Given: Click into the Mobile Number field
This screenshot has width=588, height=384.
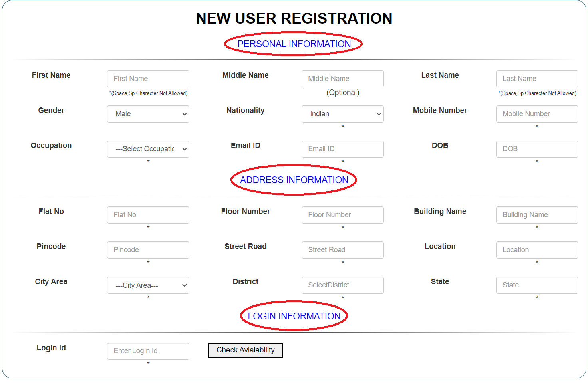Looking at the screenshot, I should (537, 114).
